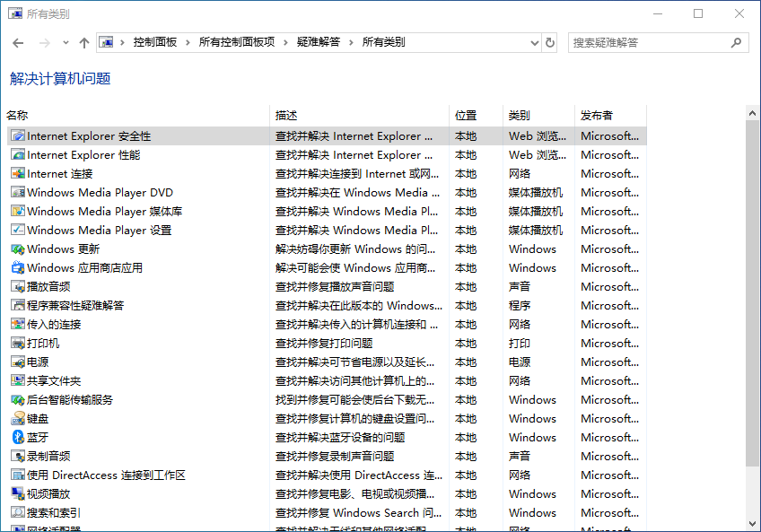Click the refresh button beside address bar

(550, 42)
